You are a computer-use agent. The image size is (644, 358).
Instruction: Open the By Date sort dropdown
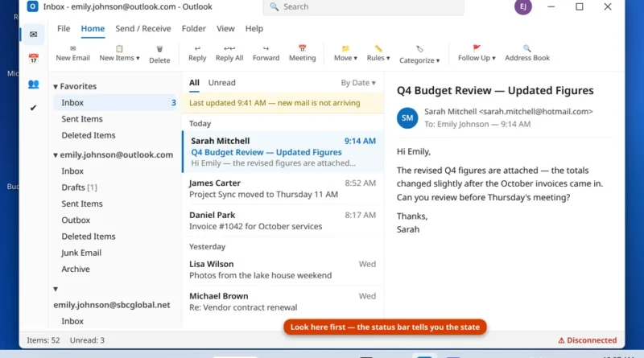click(358, 83)
